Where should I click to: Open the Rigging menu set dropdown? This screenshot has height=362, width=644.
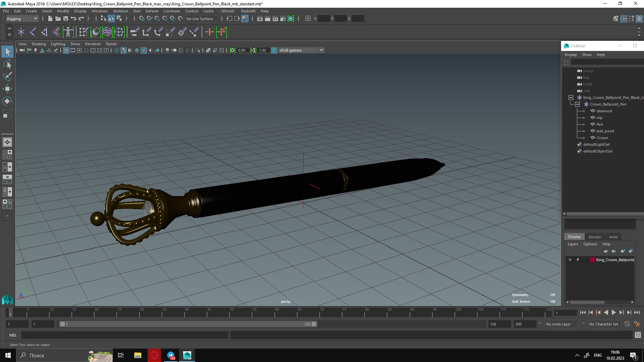click(35, 19)
